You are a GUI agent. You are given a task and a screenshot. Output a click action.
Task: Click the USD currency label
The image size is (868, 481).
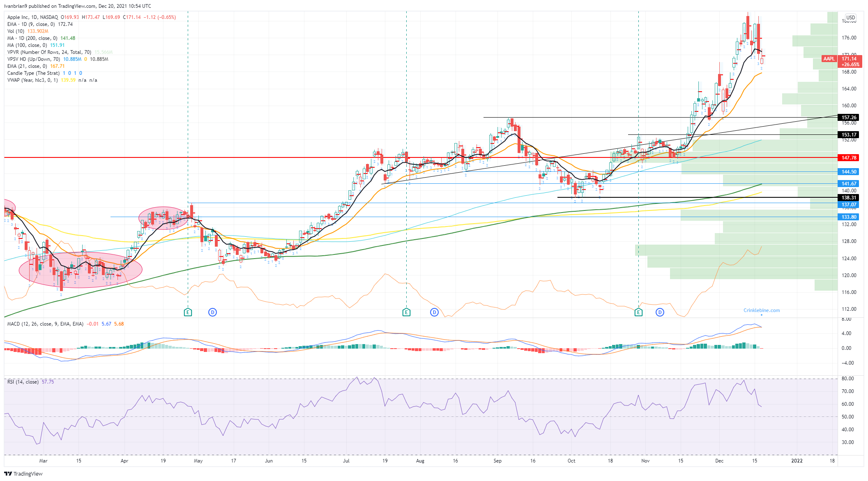[850, 18]
